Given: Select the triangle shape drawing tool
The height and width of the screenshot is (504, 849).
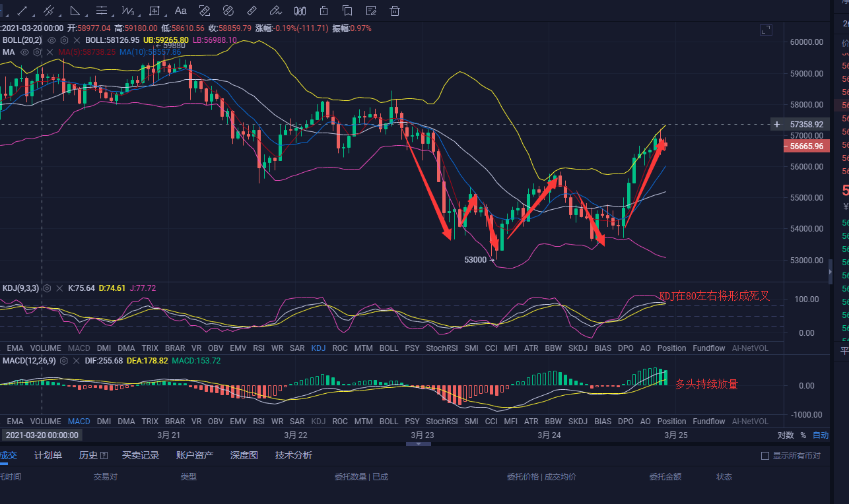Looking at the screenshot, I should 75,11.
